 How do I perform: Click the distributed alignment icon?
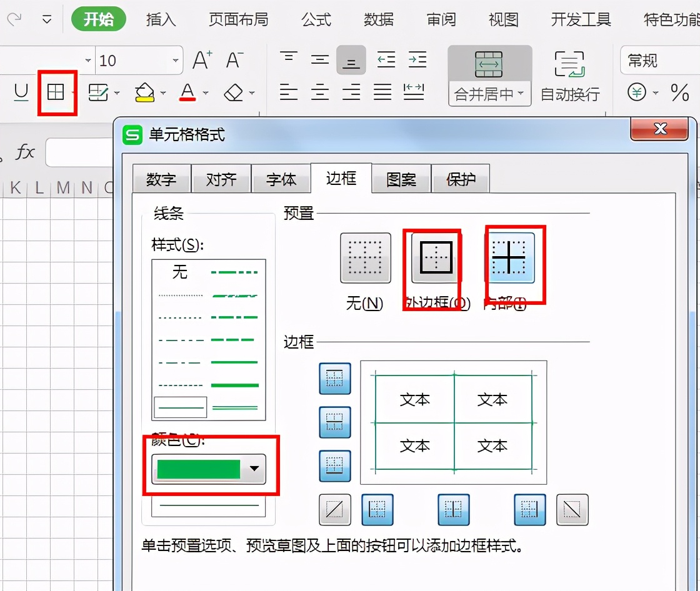click(x=413, y=92)
